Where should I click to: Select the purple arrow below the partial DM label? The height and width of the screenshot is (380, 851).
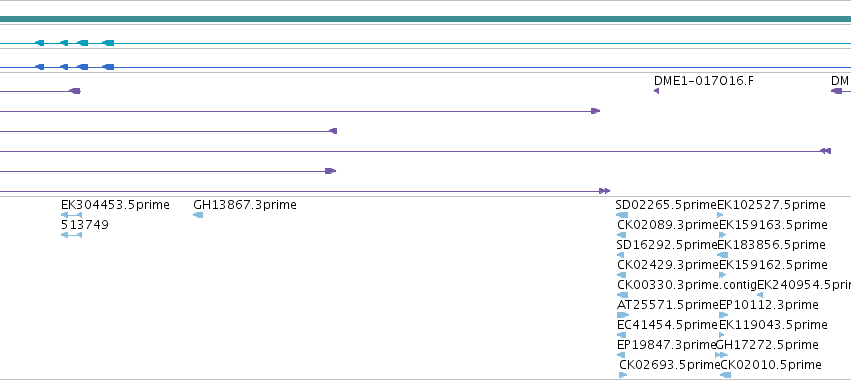[837, 91]
